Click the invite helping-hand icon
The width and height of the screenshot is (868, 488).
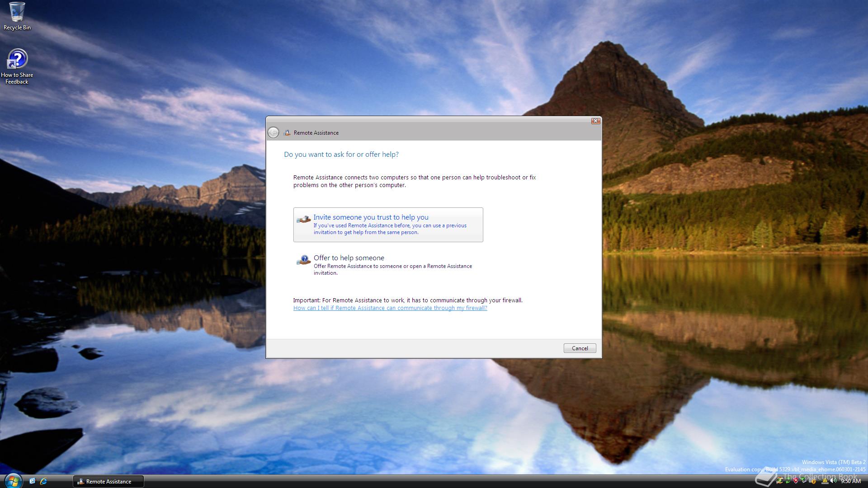pos(303,219)
